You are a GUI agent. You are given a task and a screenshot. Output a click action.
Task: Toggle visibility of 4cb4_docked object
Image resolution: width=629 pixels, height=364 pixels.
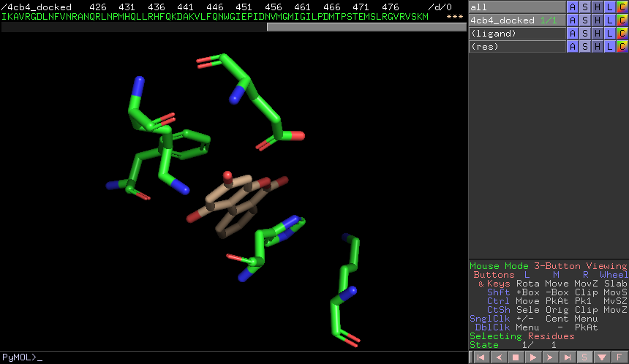click(517, 20)
